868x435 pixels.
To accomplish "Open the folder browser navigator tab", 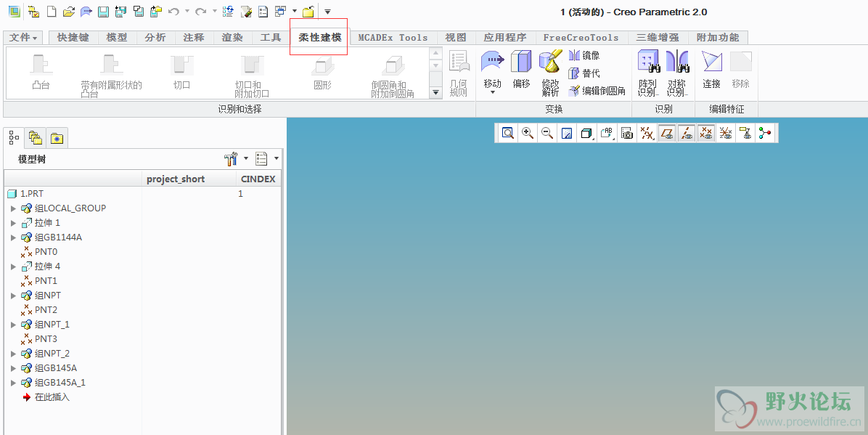I will tap(36, 137).
